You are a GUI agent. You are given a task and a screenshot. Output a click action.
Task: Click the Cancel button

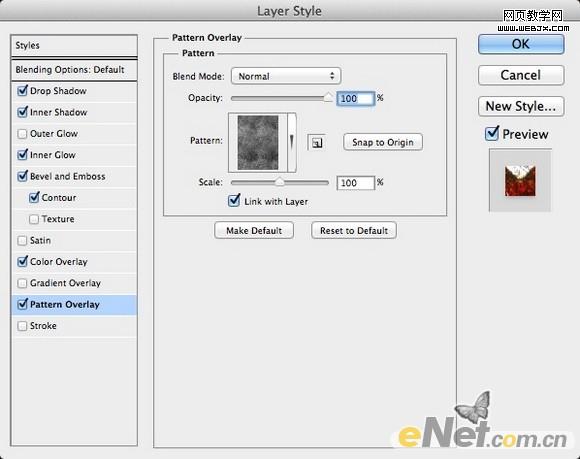click(x=521, y=75)
